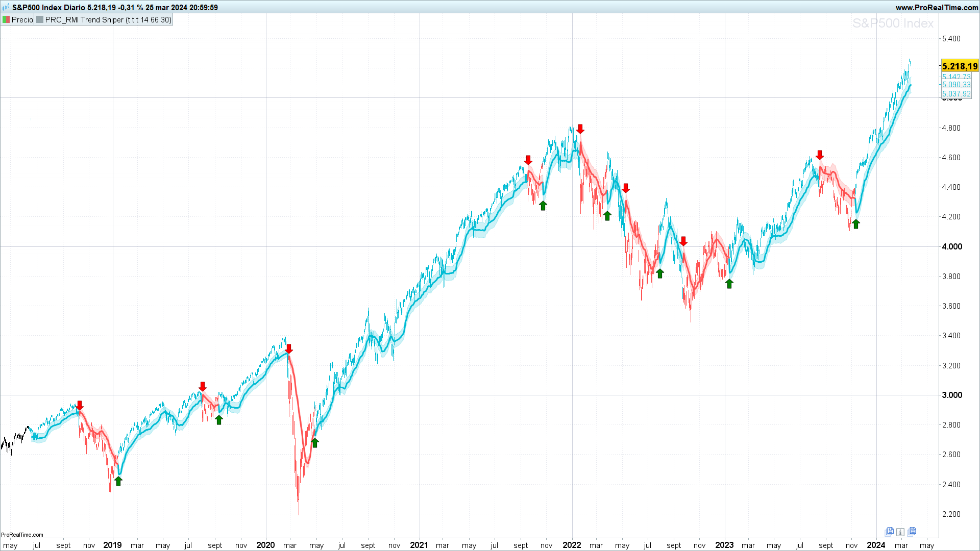
Task: Click the red sell arrow before 2020 crash
Action: [x=289, y=349]
